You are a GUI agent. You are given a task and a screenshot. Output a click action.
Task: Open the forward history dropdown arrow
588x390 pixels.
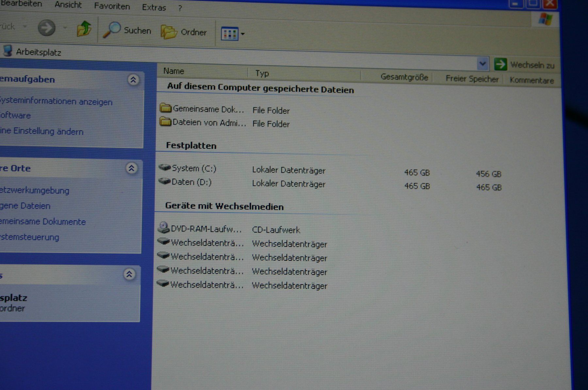tap(65, 28)
